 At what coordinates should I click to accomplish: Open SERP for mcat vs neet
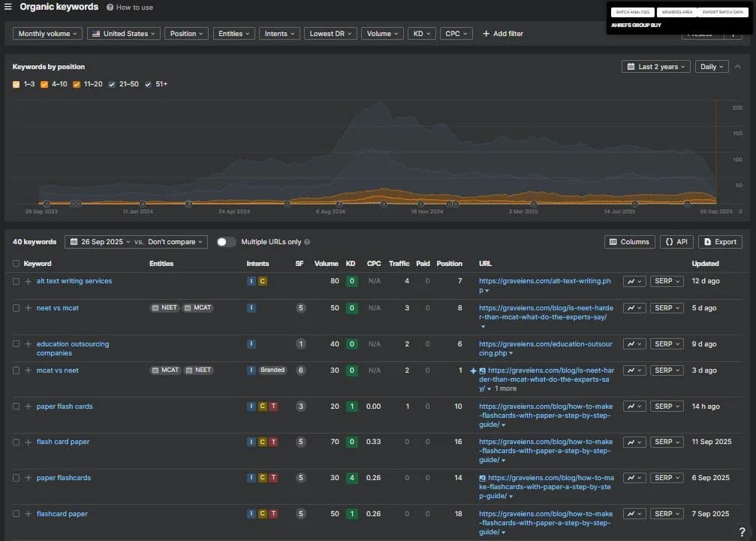point(667,370)
